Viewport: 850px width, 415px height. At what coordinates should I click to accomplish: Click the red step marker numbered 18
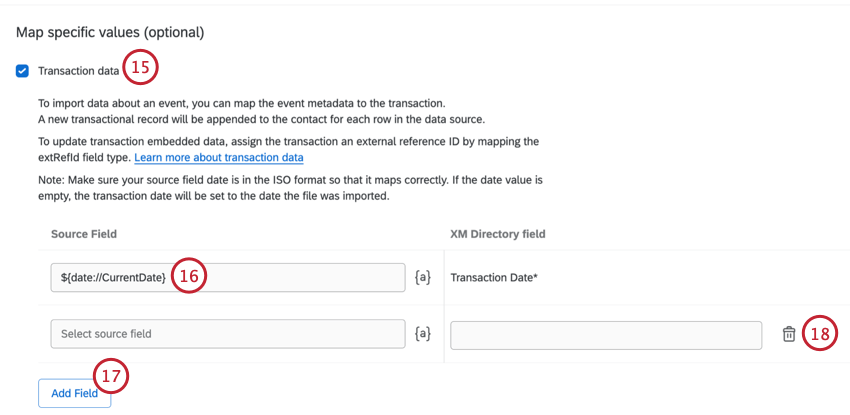819,334
